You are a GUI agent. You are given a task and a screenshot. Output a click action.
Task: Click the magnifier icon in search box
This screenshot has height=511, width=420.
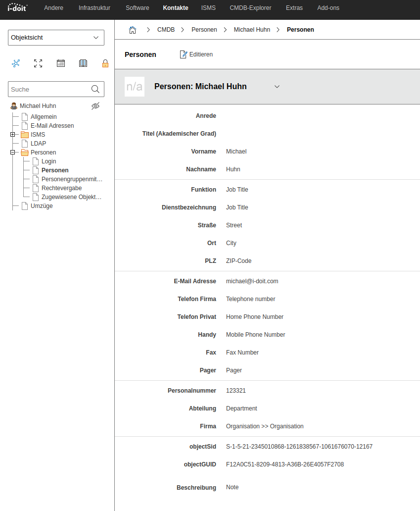[x=95, y=89]
